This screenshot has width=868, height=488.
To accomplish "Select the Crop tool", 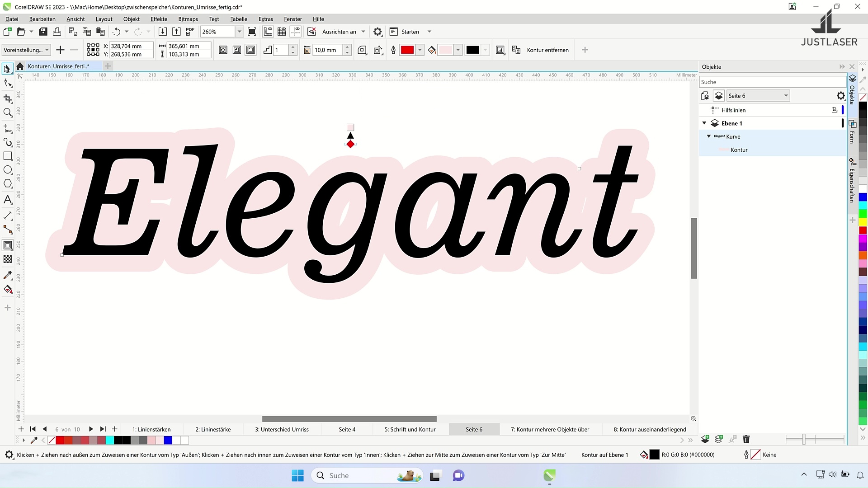I will tap(8, 98).
